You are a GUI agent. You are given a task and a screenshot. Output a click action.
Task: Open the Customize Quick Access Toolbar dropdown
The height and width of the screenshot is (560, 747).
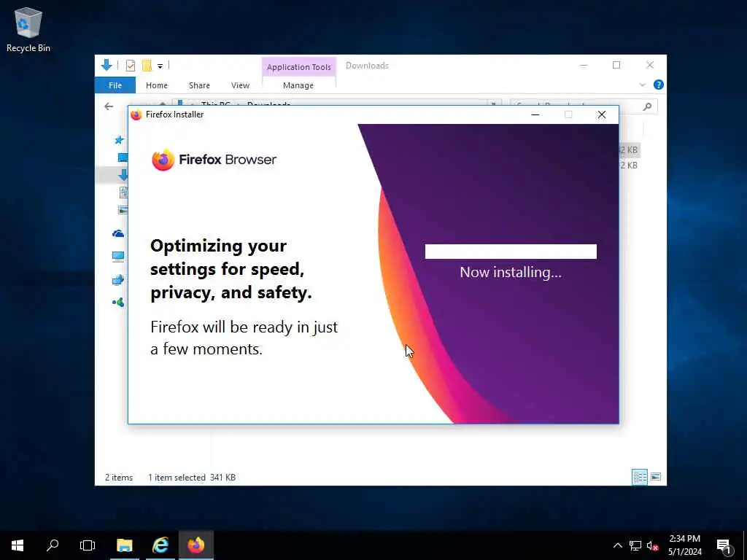click(160, 66)
